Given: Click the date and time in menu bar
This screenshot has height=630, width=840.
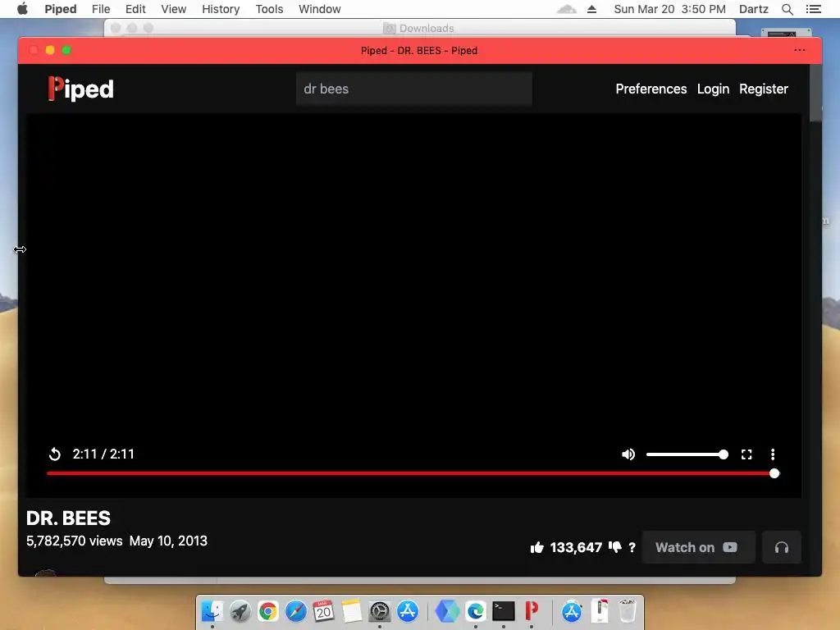Looking at the screenshot, I should 669,9.
